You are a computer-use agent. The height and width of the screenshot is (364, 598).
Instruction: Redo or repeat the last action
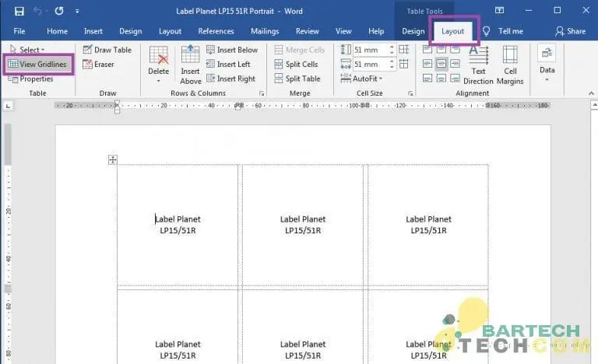pos(59,11)
